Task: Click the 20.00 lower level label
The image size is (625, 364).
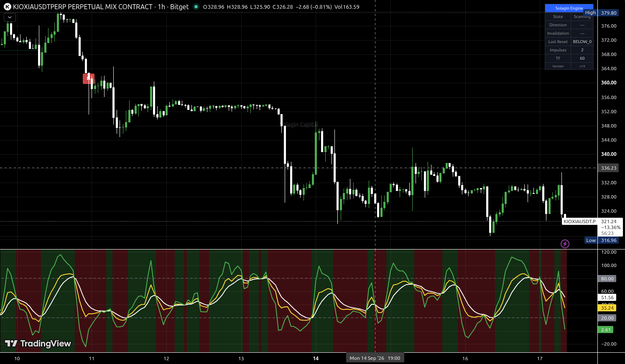Action: tap(607, 318)
